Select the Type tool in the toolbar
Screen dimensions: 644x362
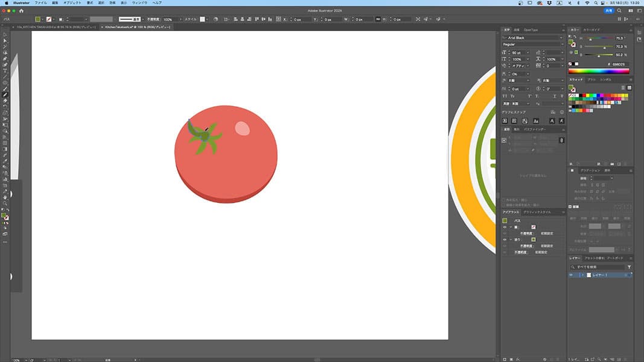(5, 71)
